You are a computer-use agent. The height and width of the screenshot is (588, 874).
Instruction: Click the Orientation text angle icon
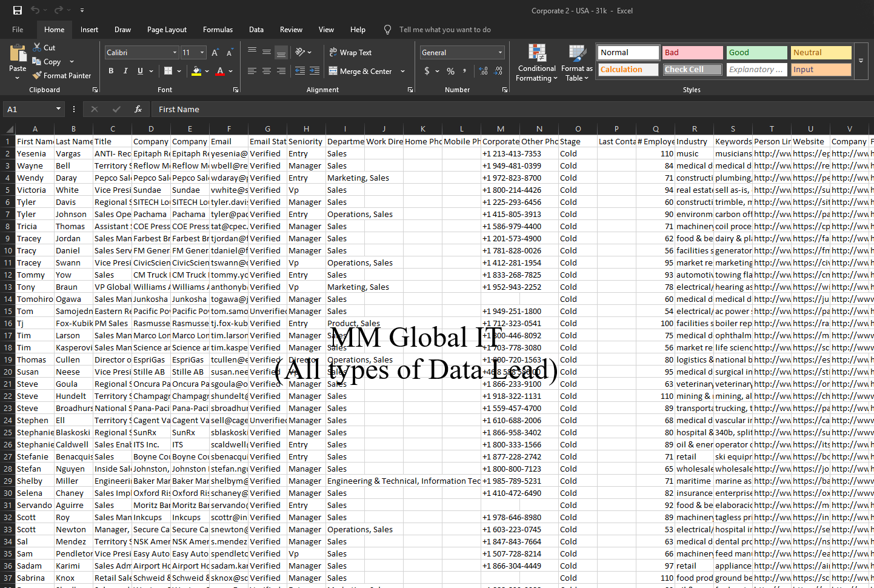(x=300, y=52)
